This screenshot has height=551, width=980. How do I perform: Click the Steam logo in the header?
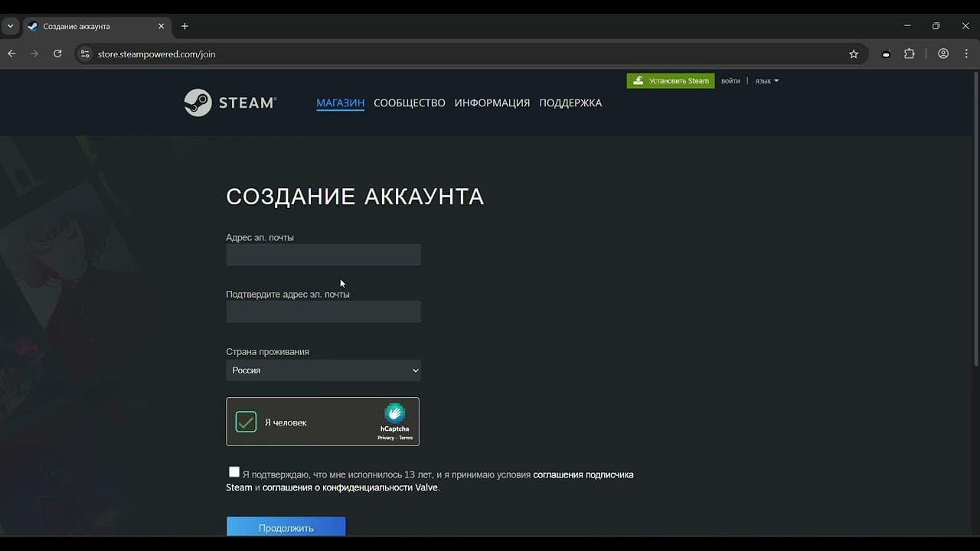click(230, 103)
